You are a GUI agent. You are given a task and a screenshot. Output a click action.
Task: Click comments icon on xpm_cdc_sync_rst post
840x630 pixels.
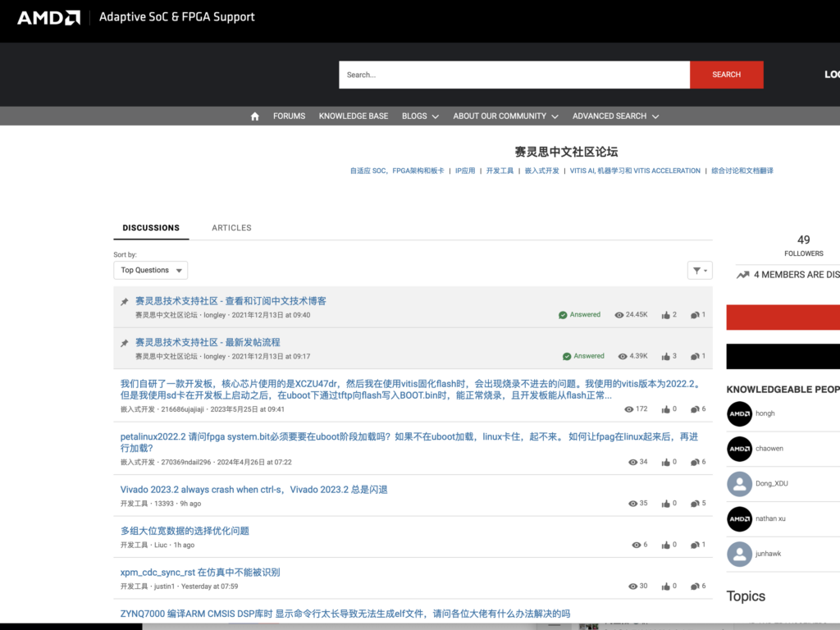(695, 587)
